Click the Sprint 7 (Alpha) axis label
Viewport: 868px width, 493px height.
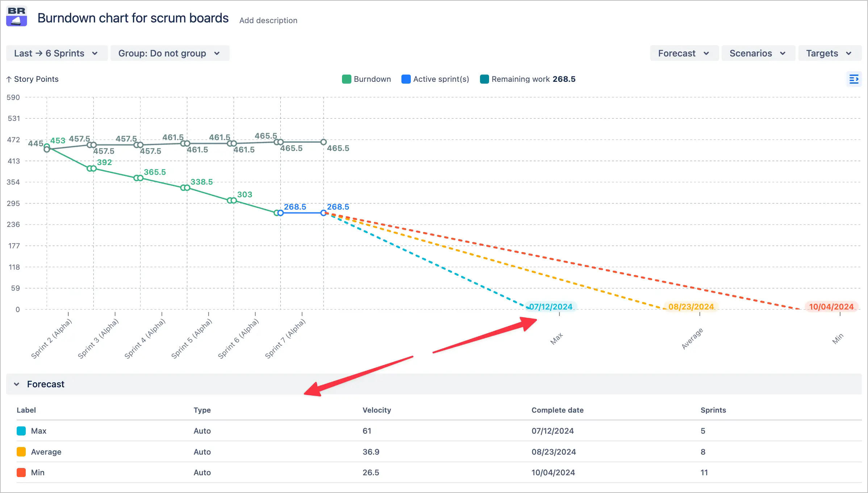[285, 339]
